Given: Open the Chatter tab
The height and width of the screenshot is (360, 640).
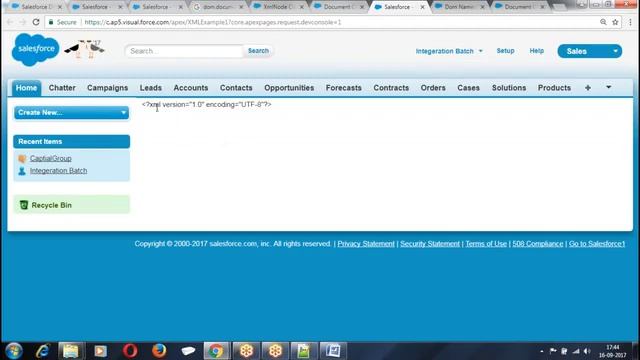Looking at the screenshot, I should pyautogui.click(x=62, y=88).
